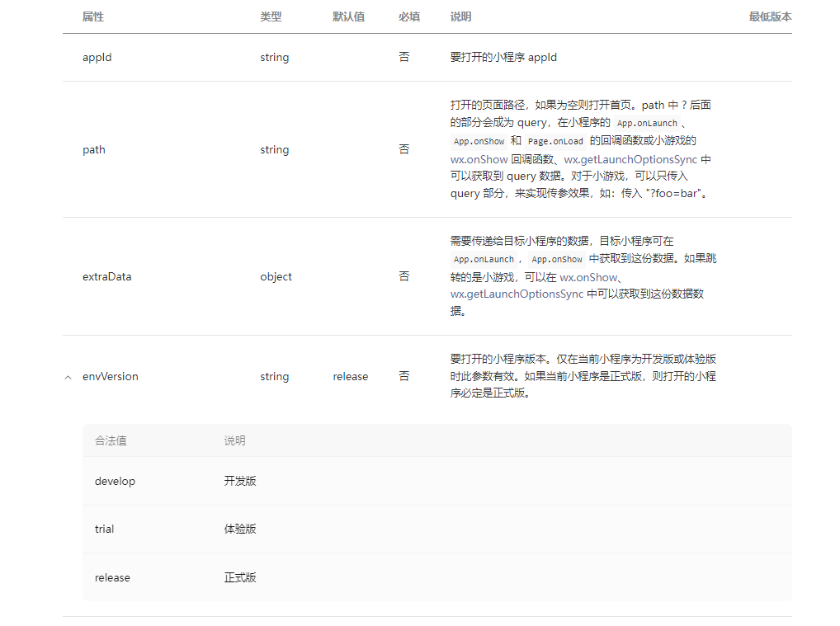Click the 开发版 description
The width and height of the screenshot is (840, 626).
240,481
